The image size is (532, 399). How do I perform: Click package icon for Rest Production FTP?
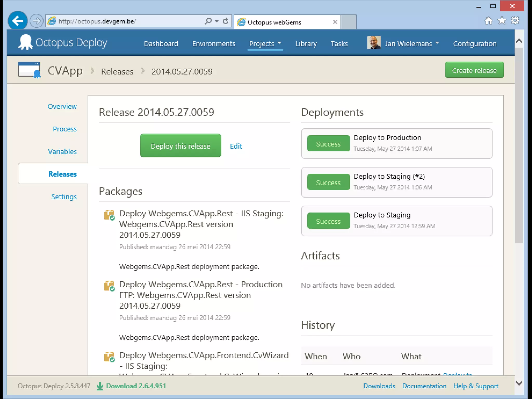pos(109,286)
